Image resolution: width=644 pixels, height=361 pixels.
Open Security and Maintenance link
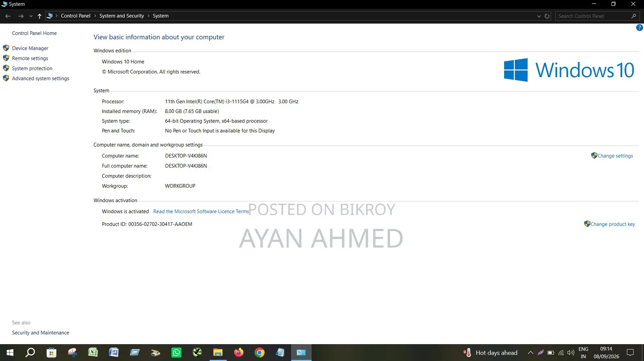click(41, 333)
